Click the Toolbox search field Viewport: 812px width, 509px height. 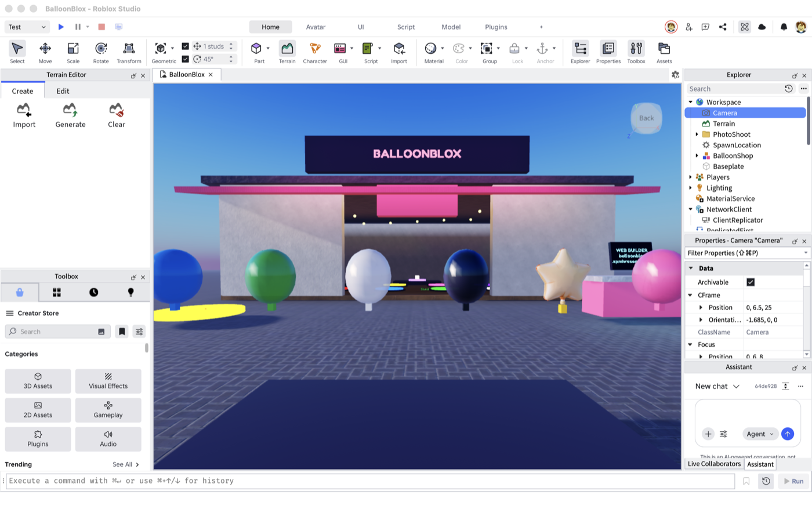[x=58, y=332]
